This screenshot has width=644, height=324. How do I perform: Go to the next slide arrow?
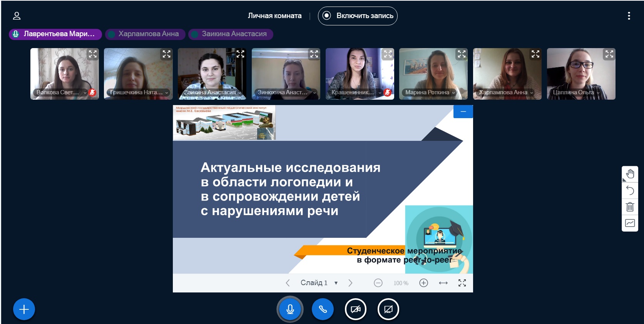pos(350,283)
